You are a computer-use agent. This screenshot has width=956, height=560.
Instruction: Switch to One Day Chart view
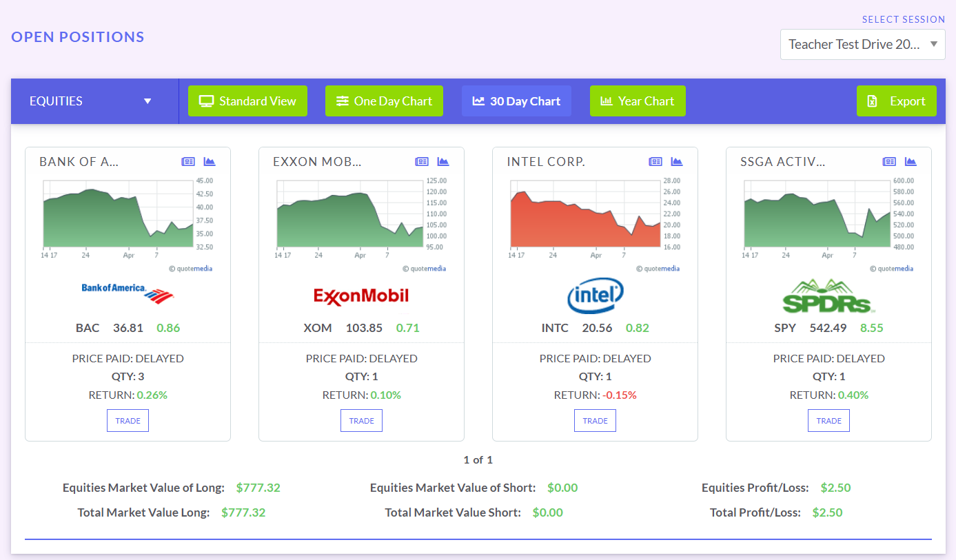pos(384,101)
